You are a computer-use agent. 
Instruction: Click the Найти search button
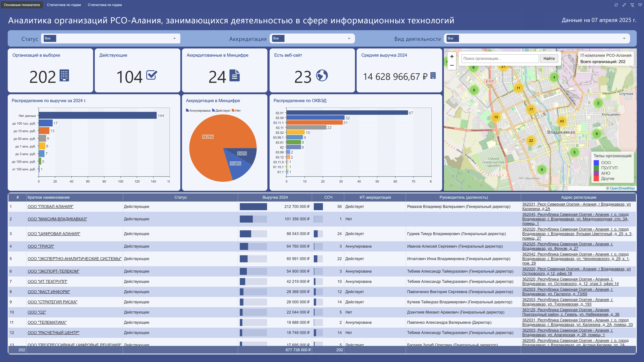click(549, 59)
